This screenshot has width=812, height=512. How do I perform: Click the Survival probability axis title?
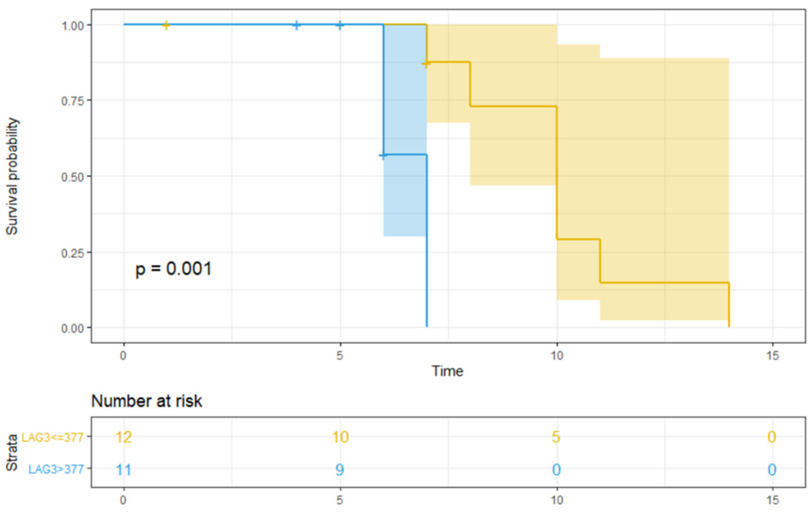(12, 176)
